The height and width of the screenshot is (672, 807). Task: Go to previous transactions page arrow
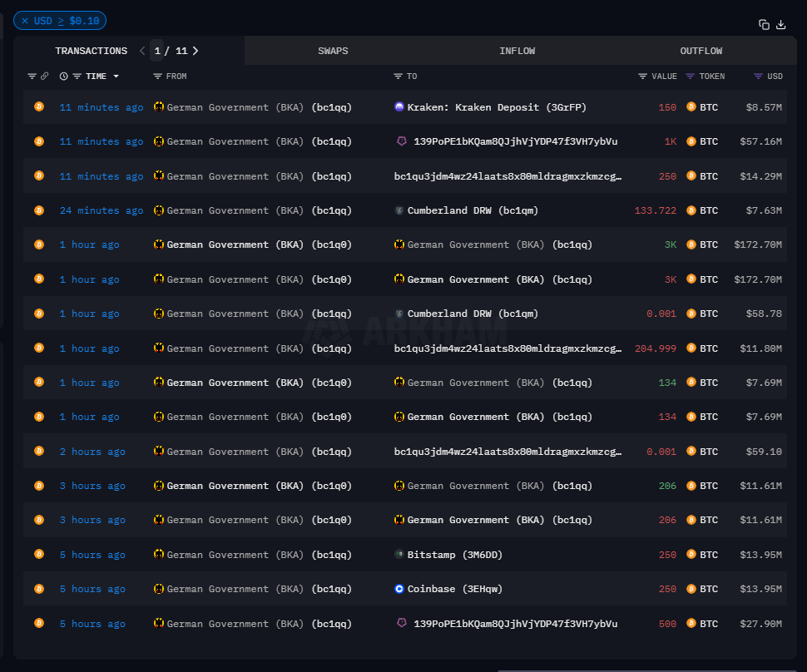pos(142,51)
